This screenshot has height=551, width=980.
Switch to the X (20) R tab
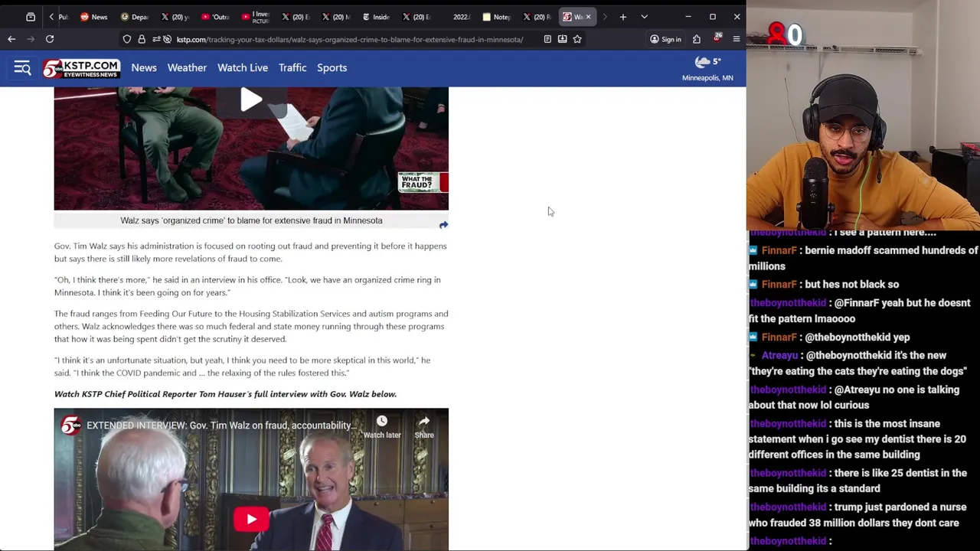(537, 17)
